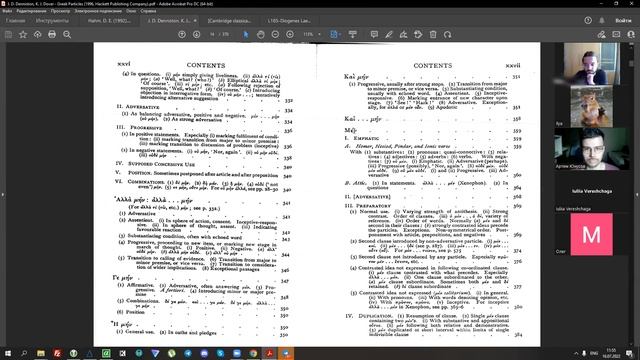The height and width of the screenshot is (360, 640).
Task: Open the Электронное подписание menu
Action: tap(98, 11)
